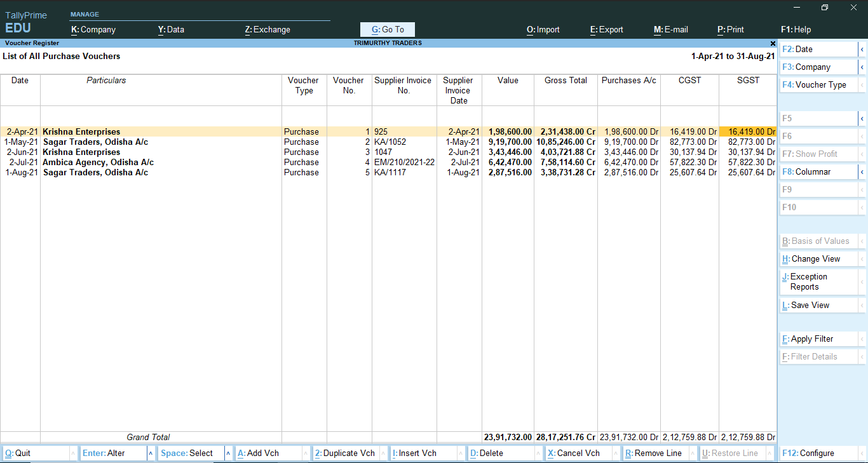Click X: Cancel Vch button
This screenshot has height=463, width=868.
coord(578,453)
